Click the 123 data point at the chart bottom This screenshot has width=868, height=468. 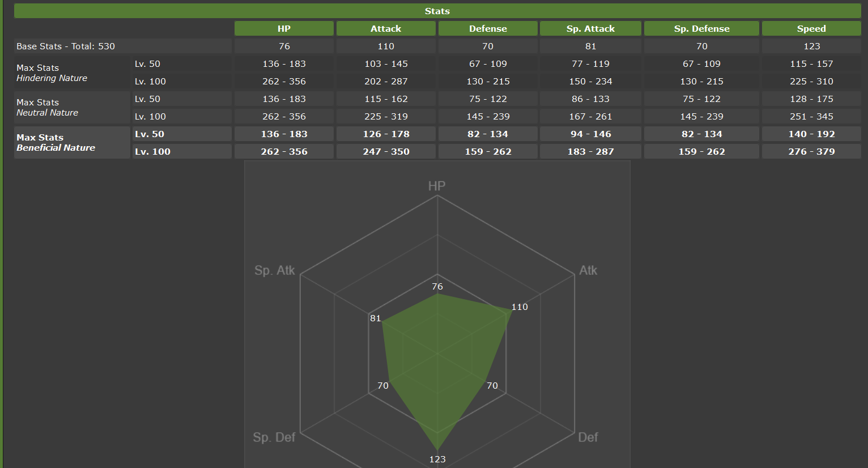pyautogui.click(x=437, y=450)
